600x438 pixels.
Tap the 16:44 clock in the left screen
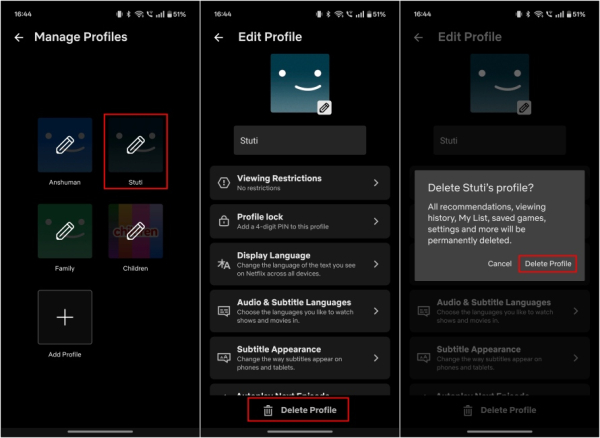click(x=23, y=14)
